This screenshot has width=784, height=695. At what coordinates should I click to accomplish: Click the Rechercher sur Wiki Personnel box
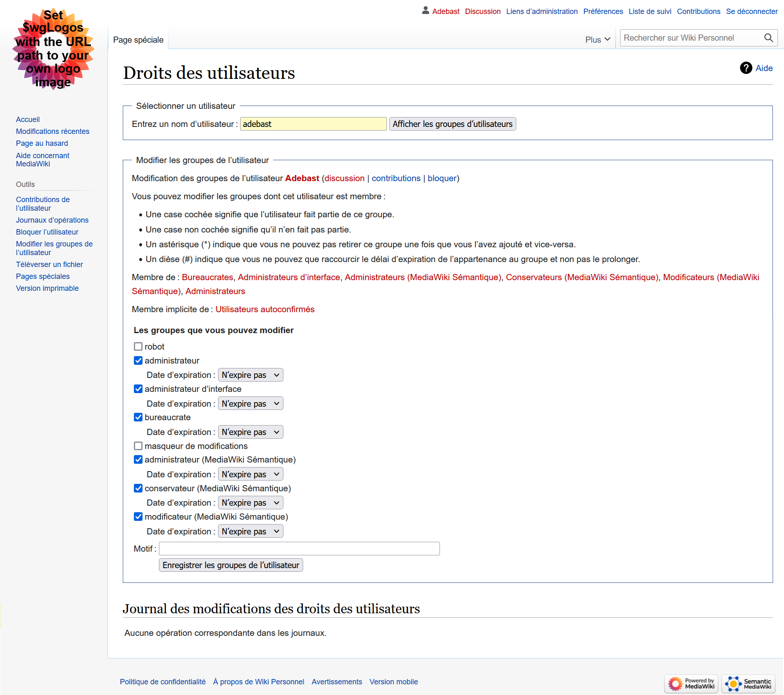pyautogui.click(x=692, y=38)
